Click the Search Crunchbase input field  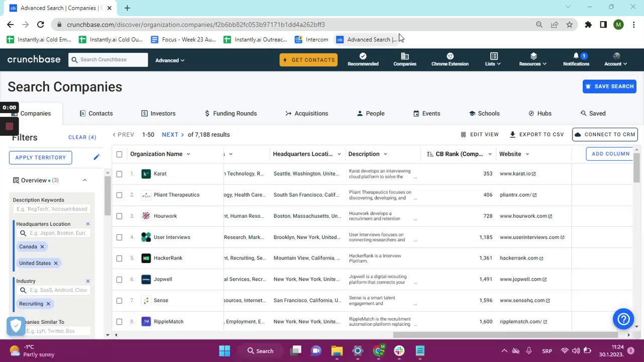108,60
